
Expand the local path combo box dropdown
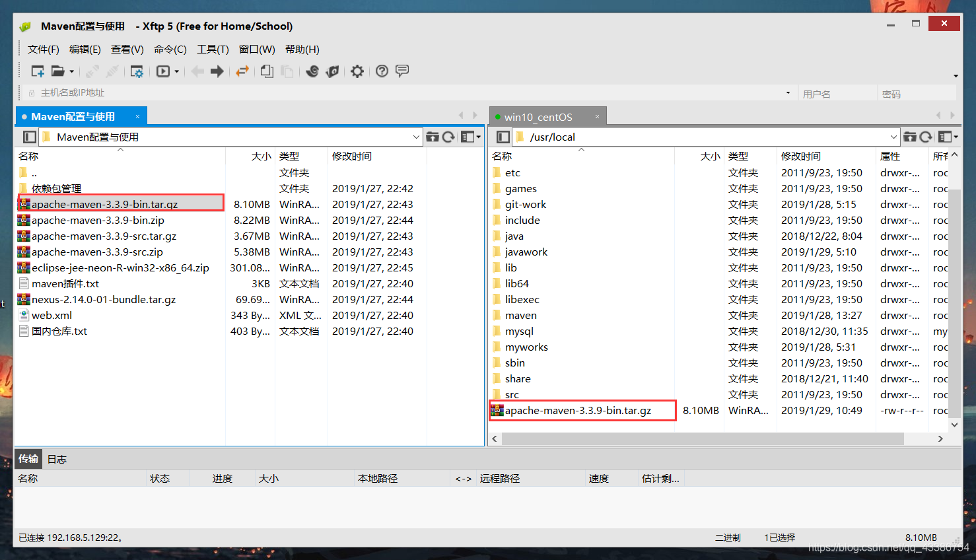[x=416, y=137]
